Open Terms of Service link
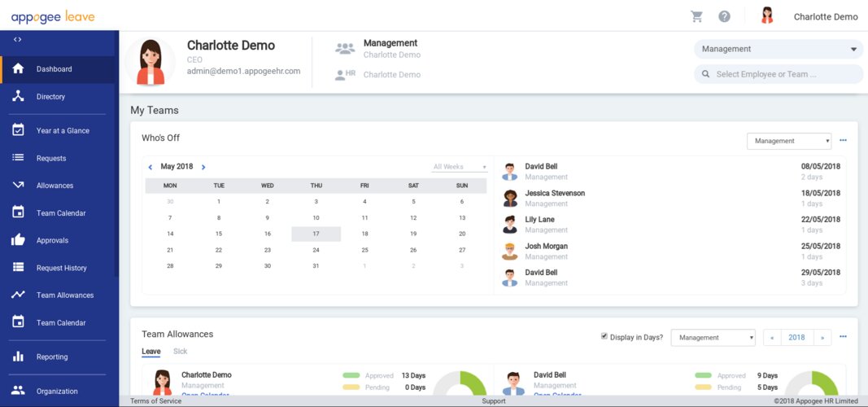The image size is (868, 407). [x=155, y=401]
